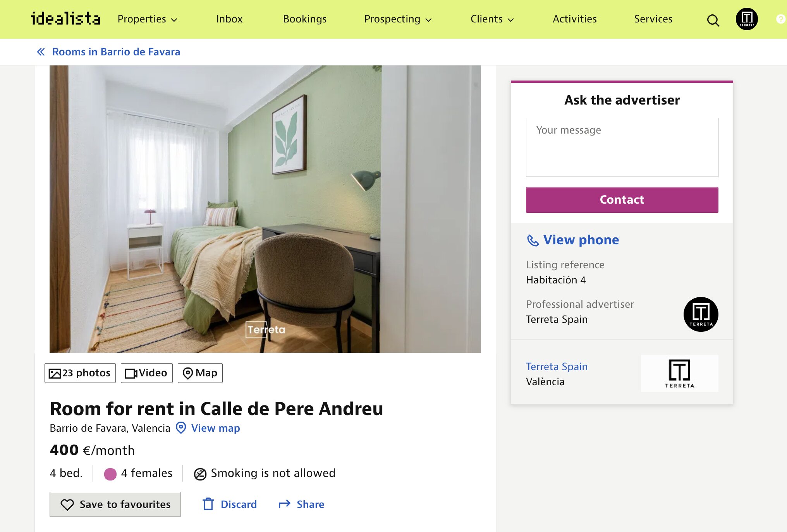
Task: Click the back double-chevron icon
Action: [41, 52]
